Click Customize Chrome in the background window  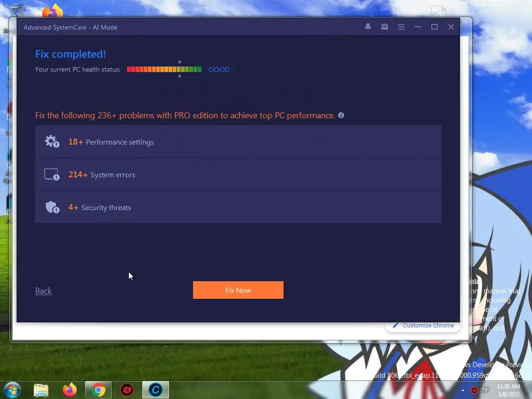(423, 326)
